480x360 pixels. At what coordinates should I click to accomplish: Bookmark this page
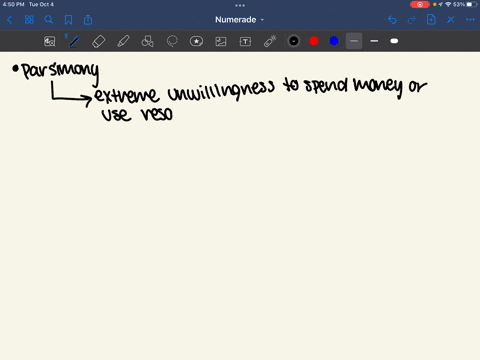click(68, 20)
